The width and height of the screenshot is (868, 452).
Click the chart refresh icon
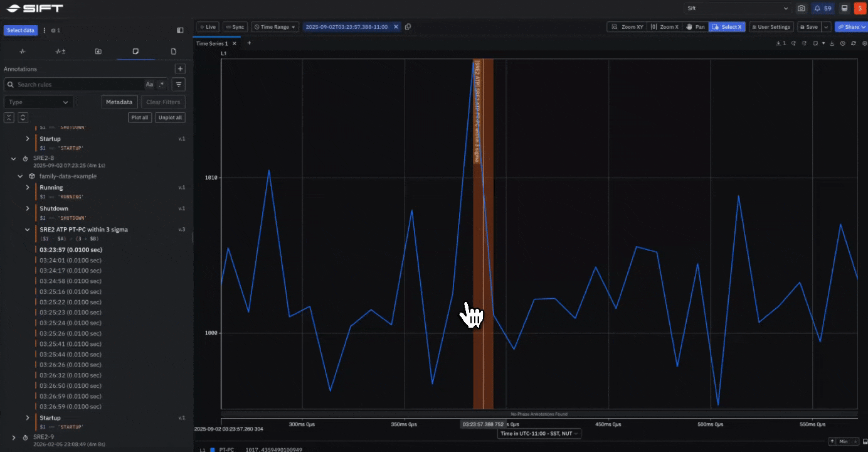(854, 43)
